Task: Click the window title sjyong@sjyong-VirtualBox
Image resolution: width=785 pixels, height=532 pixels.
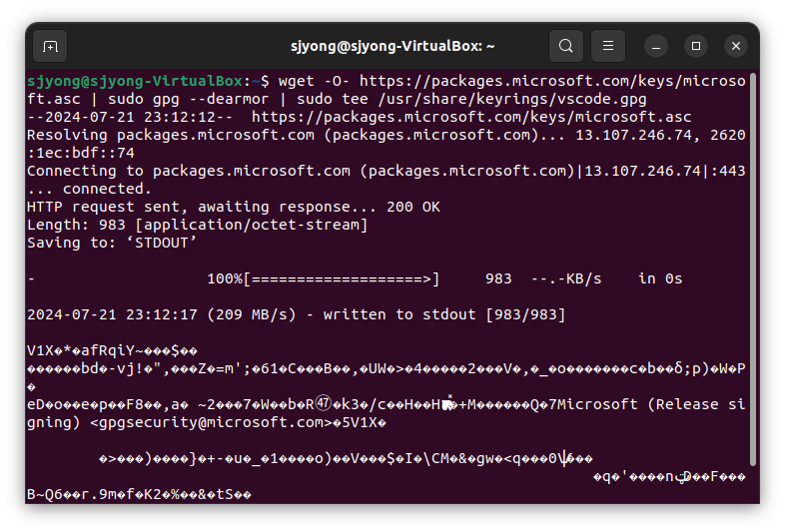Action: click(x=392, y=46)
